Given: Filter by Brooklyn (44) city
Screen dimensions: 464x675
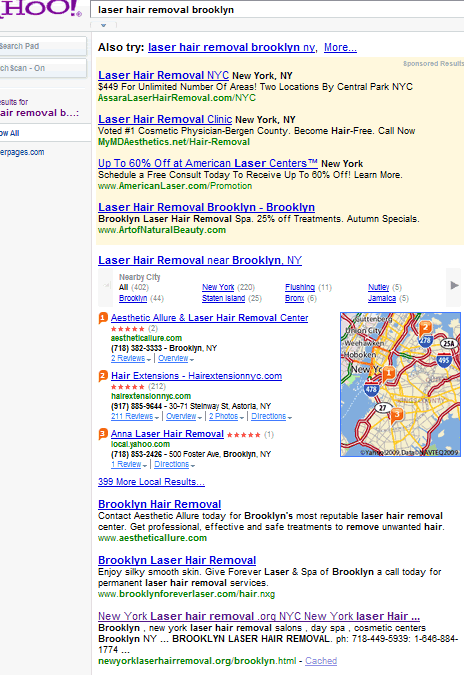Looking at the screenshot, I should pyautogui.click(x=133, y=298).
